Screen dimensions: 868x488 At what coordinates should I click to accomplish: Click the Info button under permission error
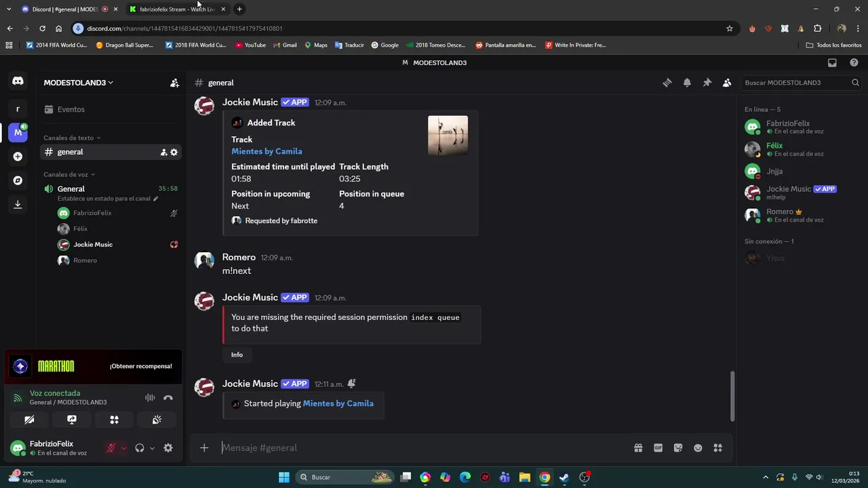(x=237, y=354)
